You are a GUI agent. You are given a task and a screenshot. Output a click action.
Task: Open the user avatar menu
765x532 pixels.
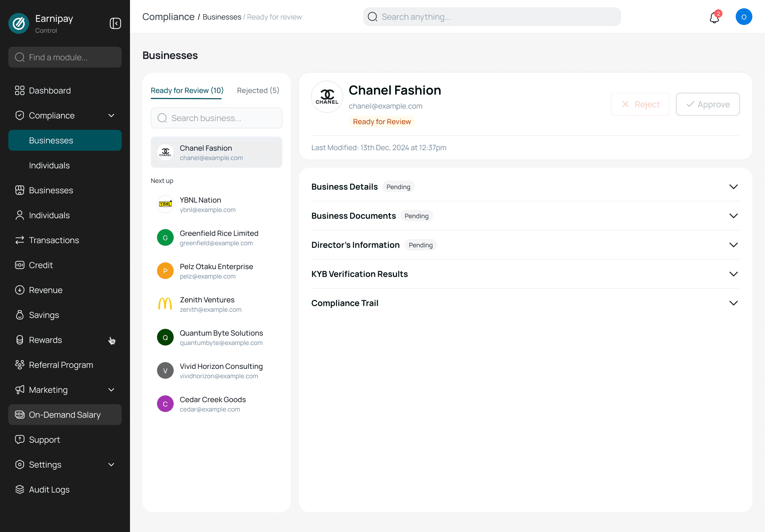click(744, 17)
